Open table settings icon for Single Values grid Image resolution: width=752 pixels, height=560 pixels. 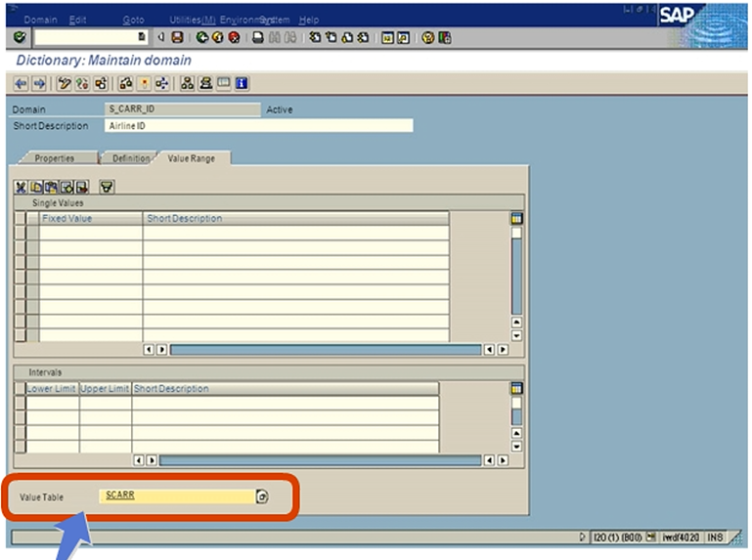pyautogui.click(x=516, y=219)
